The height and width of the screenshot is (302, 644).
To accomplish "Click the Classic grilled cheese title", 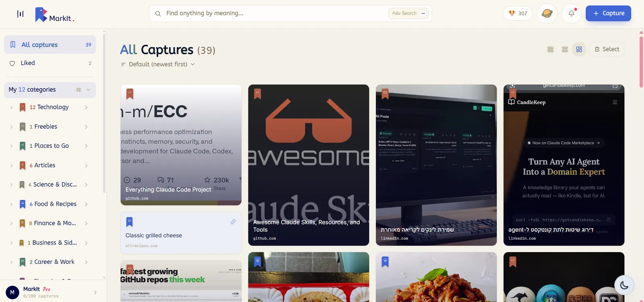I will 154,236.
